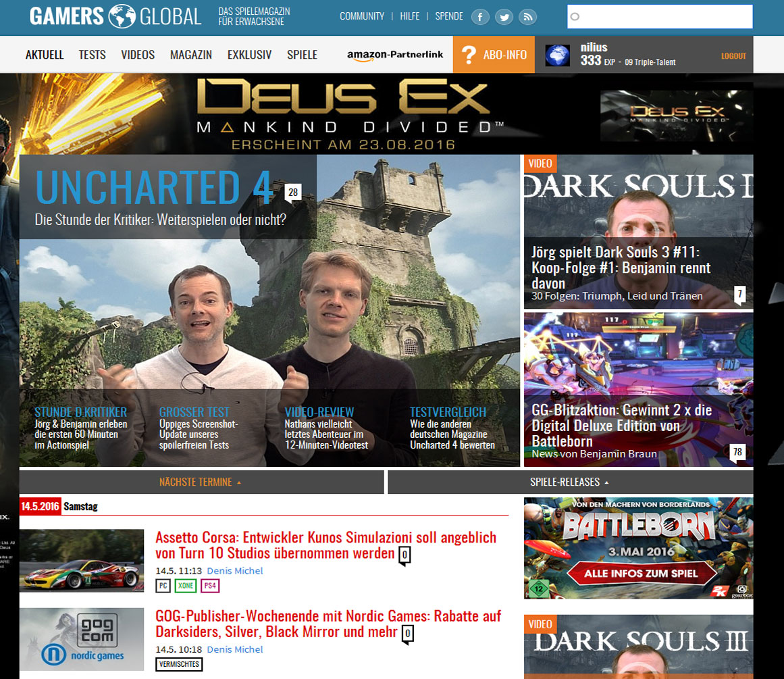Open the GG-Blitzaktion Battleborn giveaway article
Screen dimensions: 784x679
pyautogui.click(x=621, y=426)
